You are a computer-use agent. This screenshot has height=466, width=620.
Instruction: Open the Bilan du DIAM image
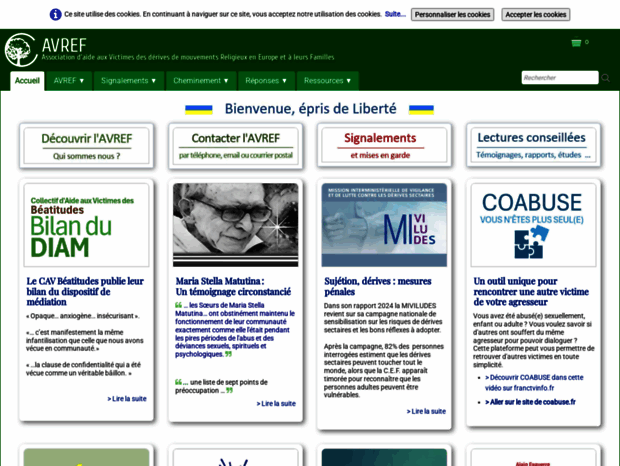(x=87, y=225)
